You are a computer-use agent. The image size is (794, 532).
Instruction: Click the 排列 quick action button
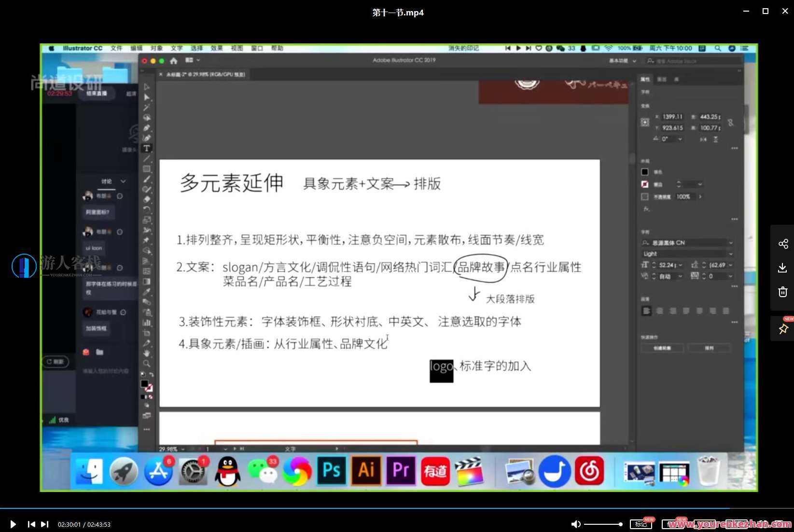tap(709, 348)
